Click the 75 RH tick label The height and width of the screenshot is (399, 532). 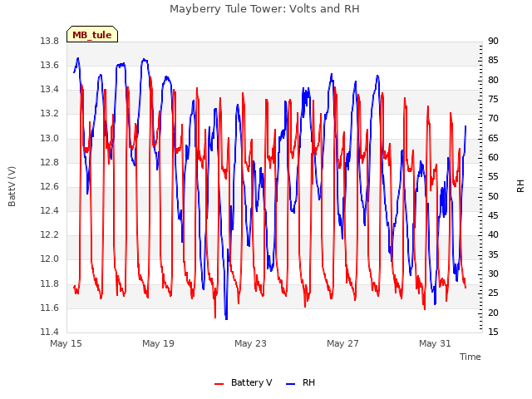(x=493, y=100)
